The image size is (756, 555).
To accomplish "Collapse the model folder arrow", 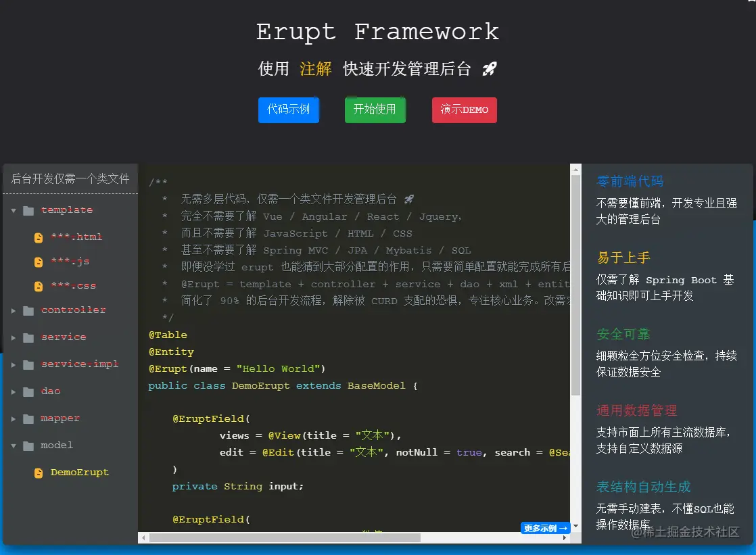I will pos(14,446).
